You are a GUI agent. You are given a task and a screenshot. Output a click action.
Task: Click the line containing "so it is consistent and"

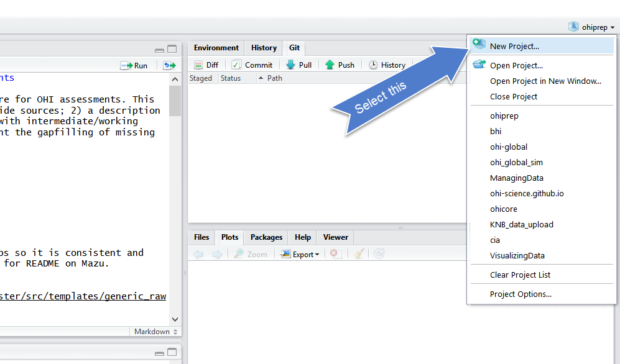pyautogui.click(x=72, y=253)
